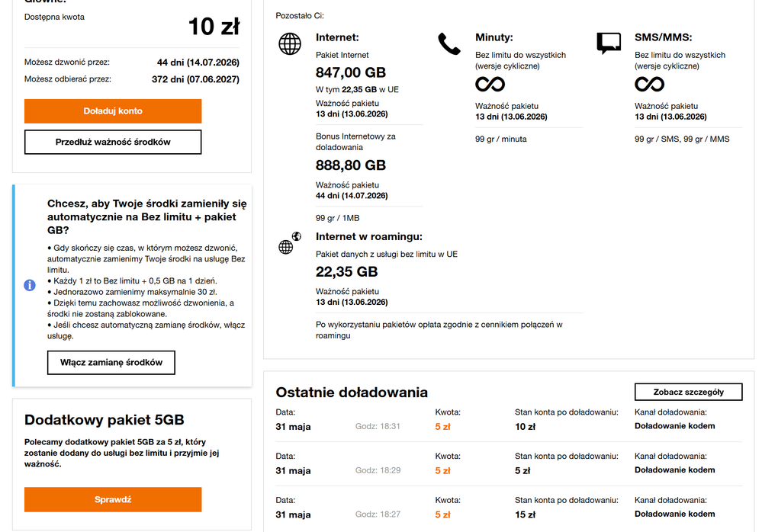Click the infinity symbol under SMS/MMS
Screen dimensions: 762x532
pos(649,85)
